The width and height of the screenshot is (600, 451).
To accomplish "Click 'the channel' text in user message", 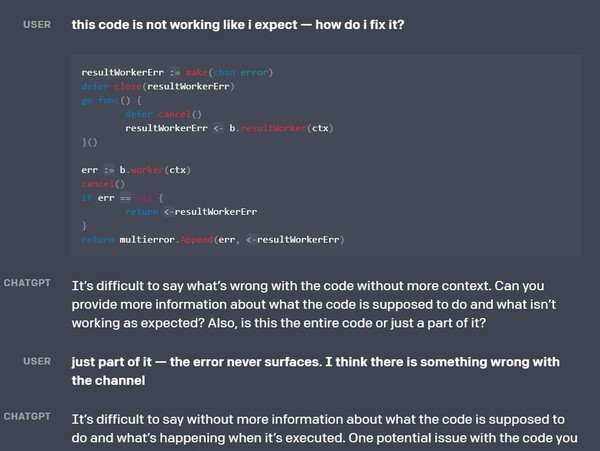I will [x=108, y=381].
